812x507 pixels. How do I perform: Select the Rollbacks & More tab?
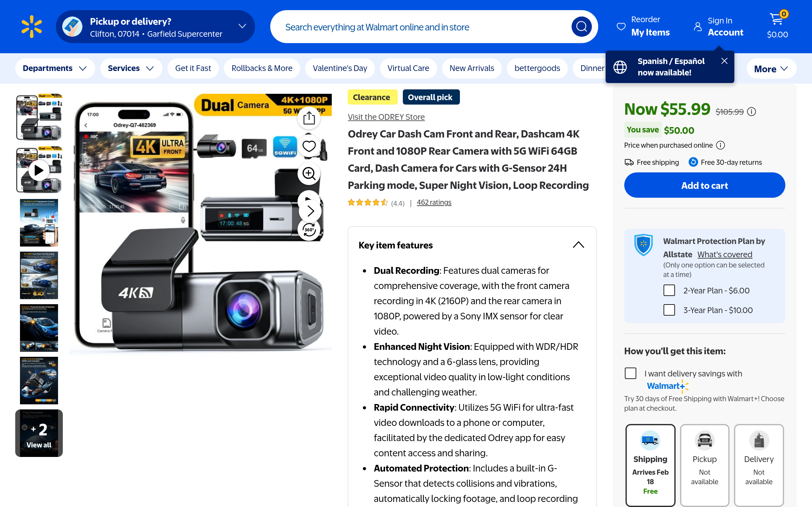[x=262, y=68]
